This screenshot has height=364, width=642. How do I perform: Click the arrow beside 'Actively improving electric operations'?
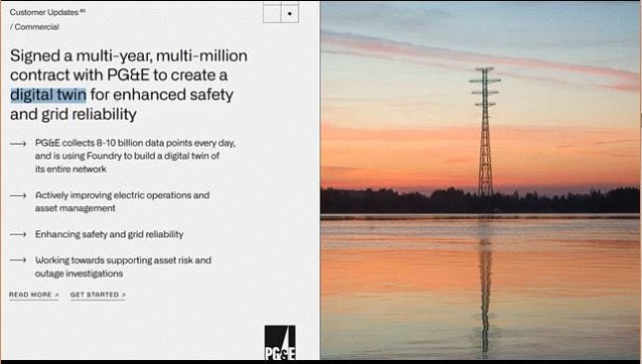tap(18, 195)
